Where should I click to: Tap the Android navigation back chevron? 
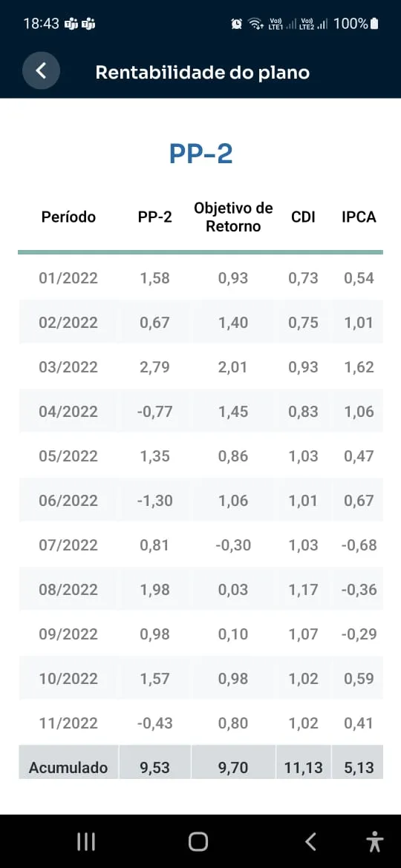pos(310,841)
